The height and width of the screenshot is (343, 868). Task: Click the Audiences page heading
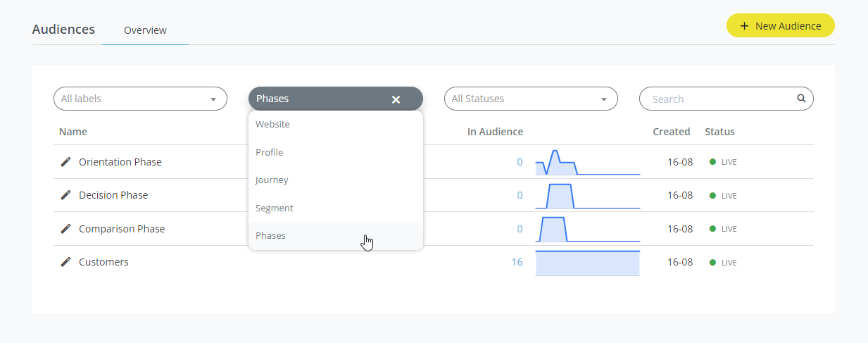tap(63, 30)
